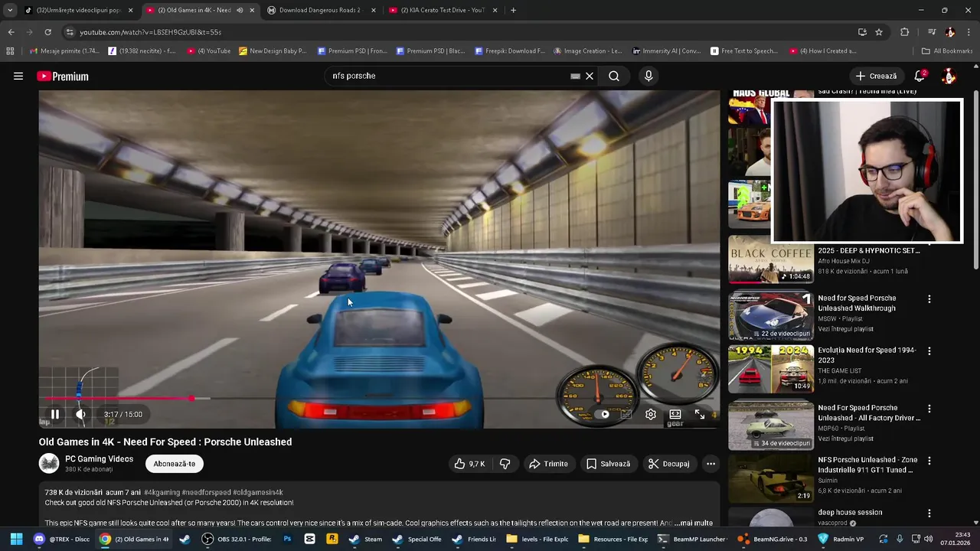
Task: Go back to previous page
Action: pyautogui.click(x=11, y=32)
